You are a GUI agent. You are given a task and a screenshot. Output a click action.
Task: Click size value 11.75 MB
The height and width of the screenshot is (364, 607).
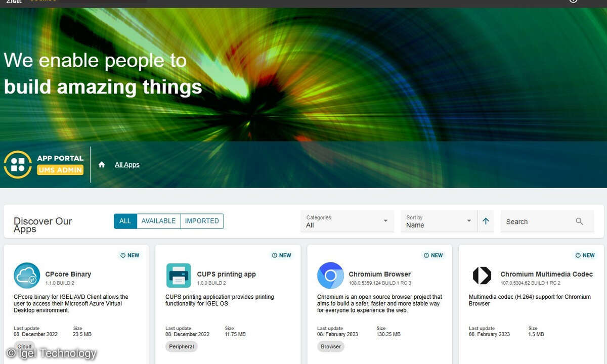[x=235, y=334]
